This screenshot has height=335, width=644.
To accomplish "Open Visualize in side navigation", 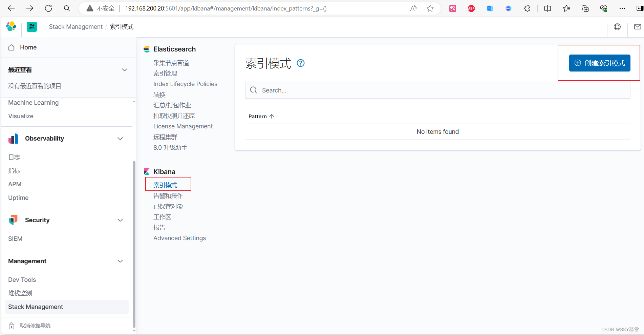I will (x=21, y=116).
